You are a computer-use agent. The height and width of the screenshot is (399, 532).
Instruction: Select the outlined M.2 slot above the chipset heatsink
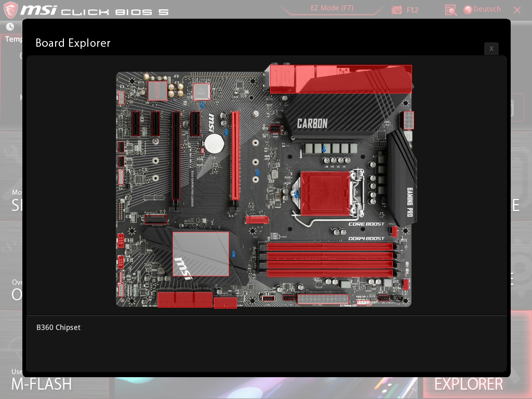(156, 219)
